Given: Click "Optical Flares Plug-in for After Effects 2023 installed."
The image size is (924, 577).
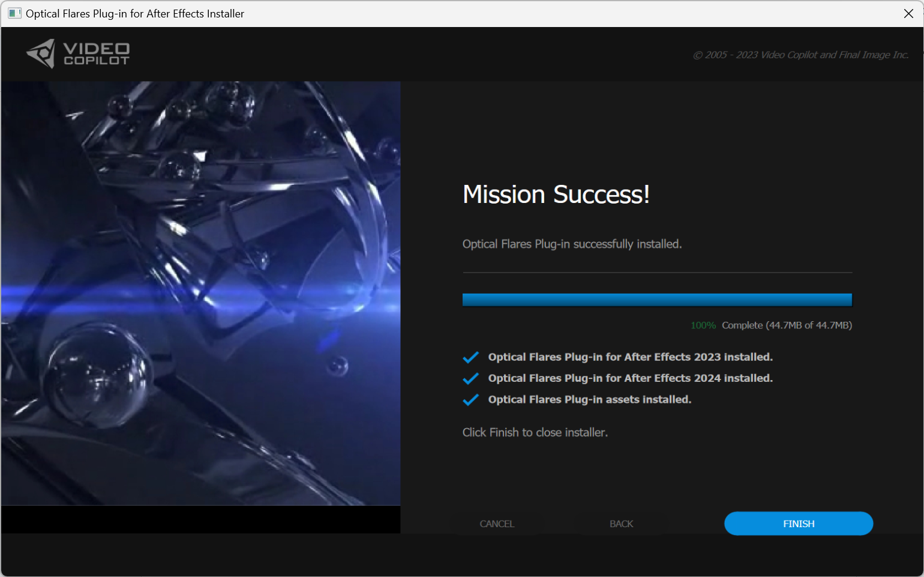Looking at the screenshot, I should [630, 357].
